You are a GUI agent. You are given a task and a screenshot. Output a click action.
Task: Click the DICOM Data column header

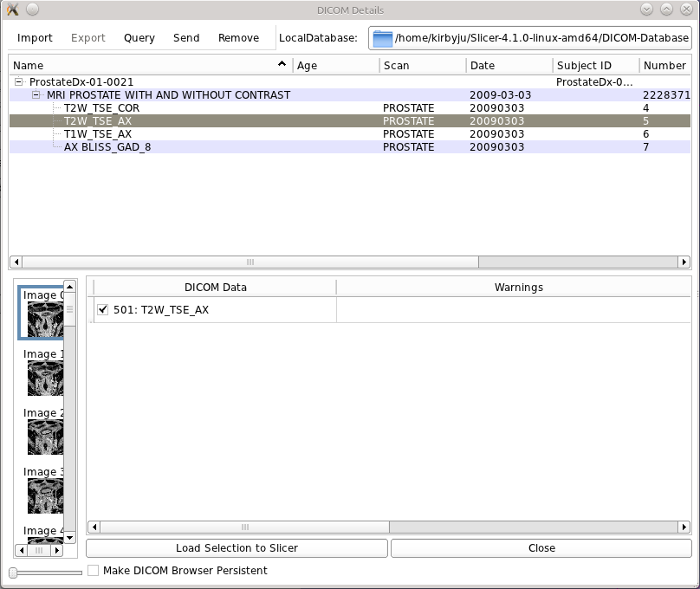[x=215, y=288]
